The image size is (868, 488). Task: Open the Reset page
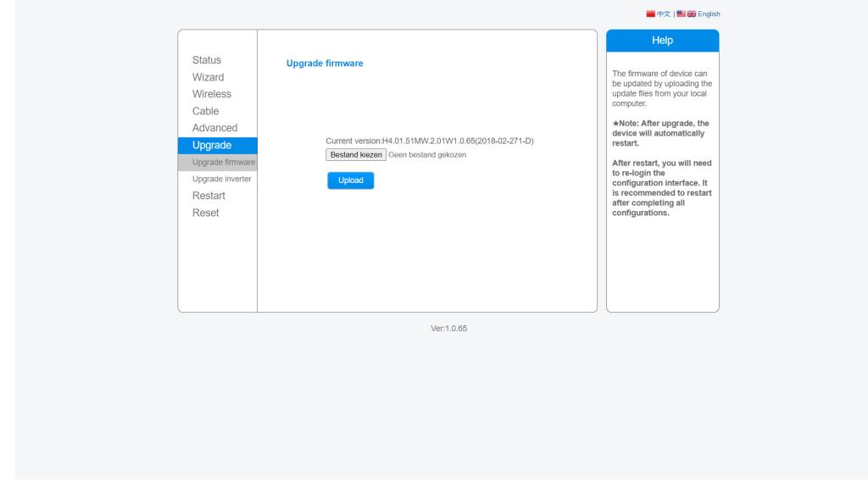tap(205, 213)
